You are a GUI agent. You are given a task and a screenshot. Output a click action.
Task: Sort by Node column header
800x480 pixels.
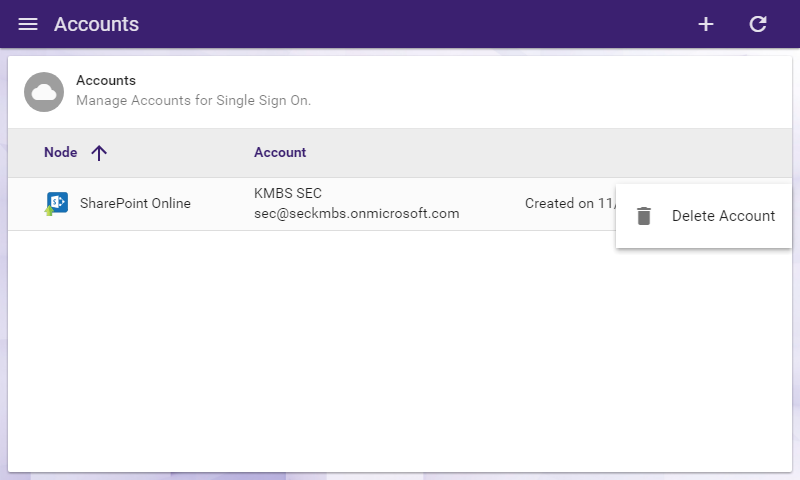pos(61,153)
